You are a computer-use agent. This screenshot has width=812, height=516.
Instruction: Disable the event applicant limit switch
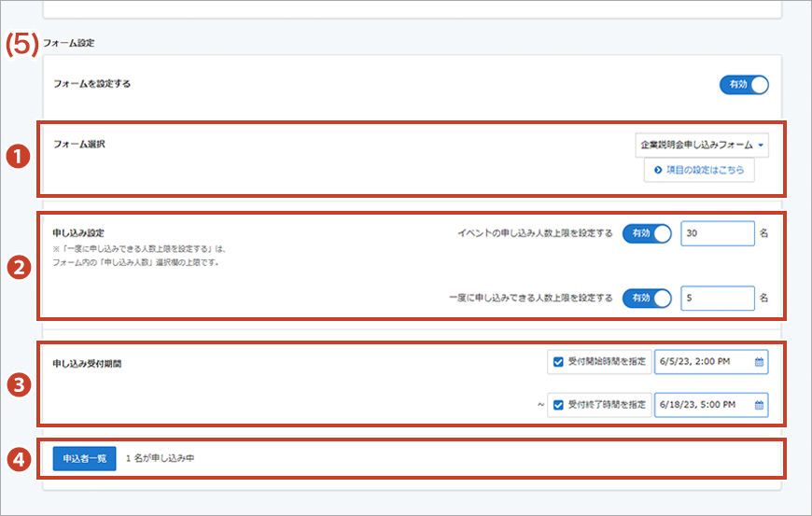[647, 233]
